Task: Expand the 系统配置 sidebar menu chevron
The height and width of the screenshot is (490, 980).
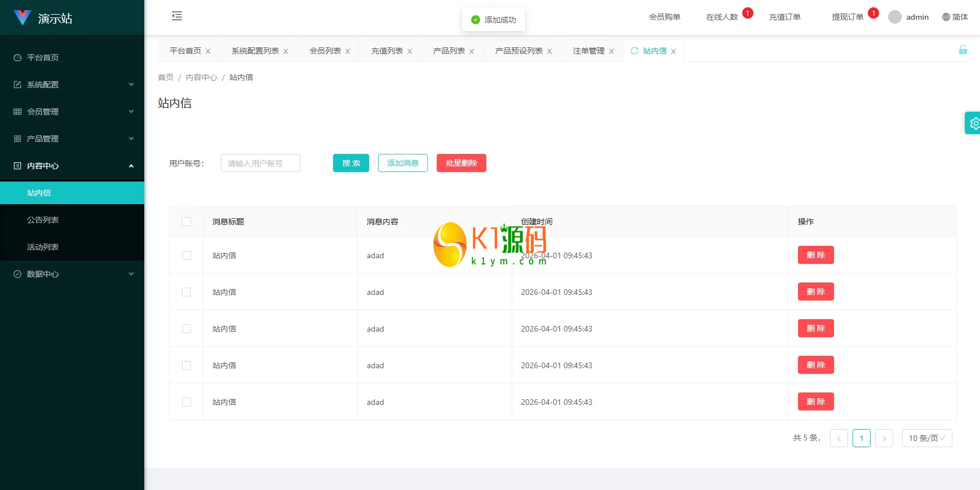Action: pos(131,85)
